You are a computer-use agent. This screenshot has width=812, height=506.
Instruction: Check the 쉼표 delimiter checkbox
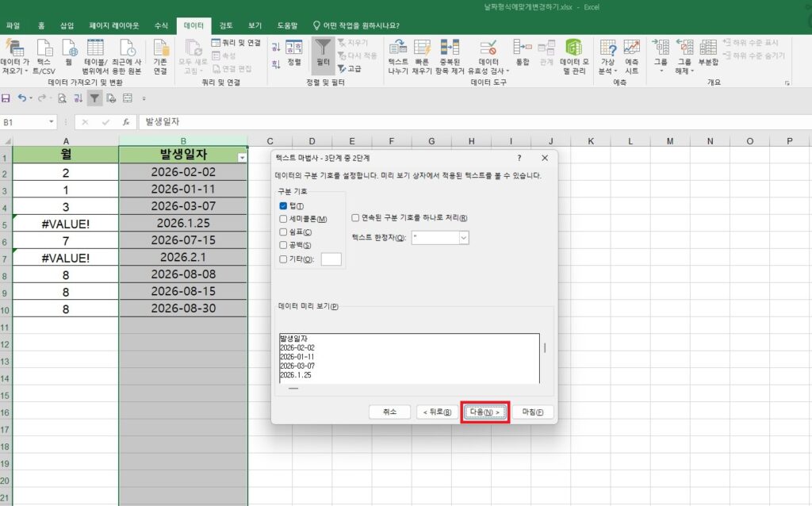tap(283, 232)
